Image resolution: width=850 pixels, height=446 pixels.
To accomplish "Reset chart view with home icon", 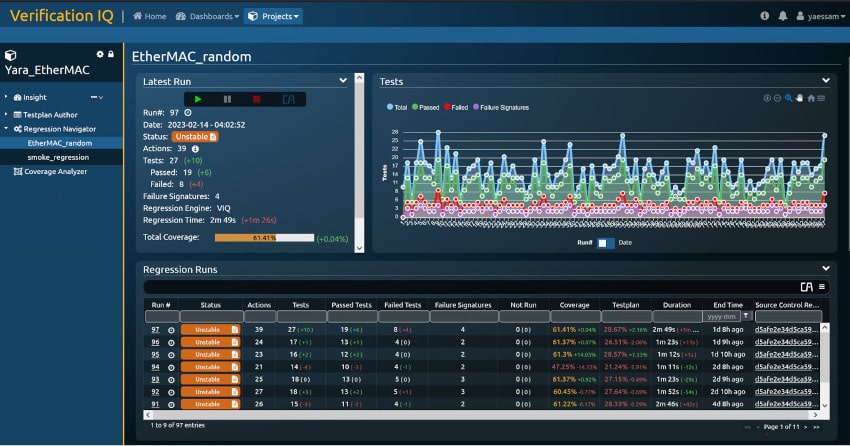I will (811, 98).
